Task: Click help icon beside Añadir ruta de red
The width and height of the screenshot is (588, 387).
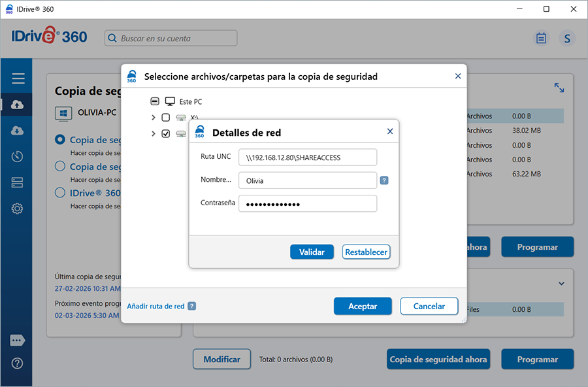Action: click(191, 306)
